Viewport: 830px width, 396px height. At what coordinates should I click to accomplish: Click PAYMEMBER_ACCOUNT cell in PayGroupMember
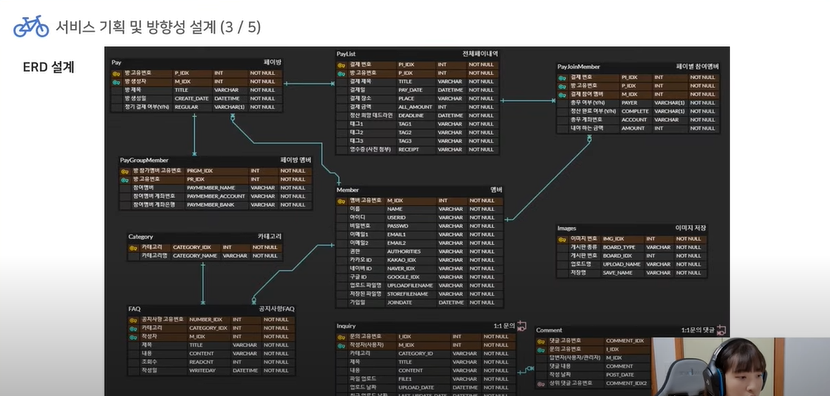tap(216, 196)
